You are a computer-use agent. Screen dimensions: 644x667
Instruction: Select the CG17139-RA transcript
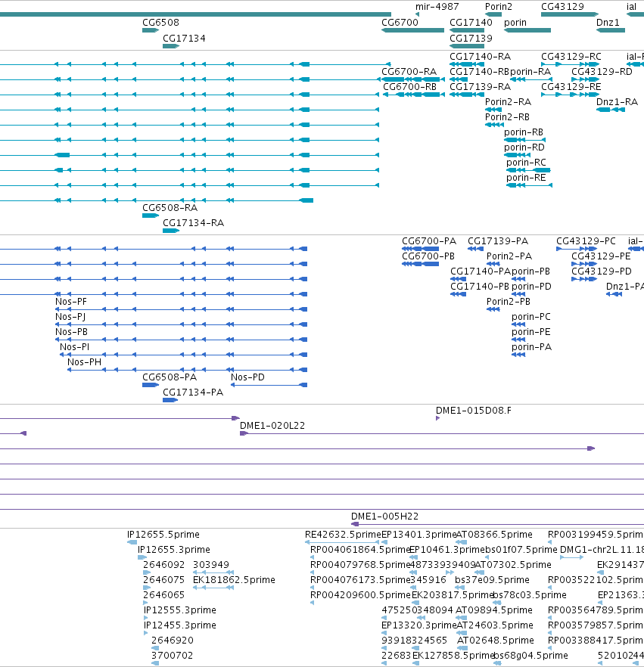coord(467,95)
